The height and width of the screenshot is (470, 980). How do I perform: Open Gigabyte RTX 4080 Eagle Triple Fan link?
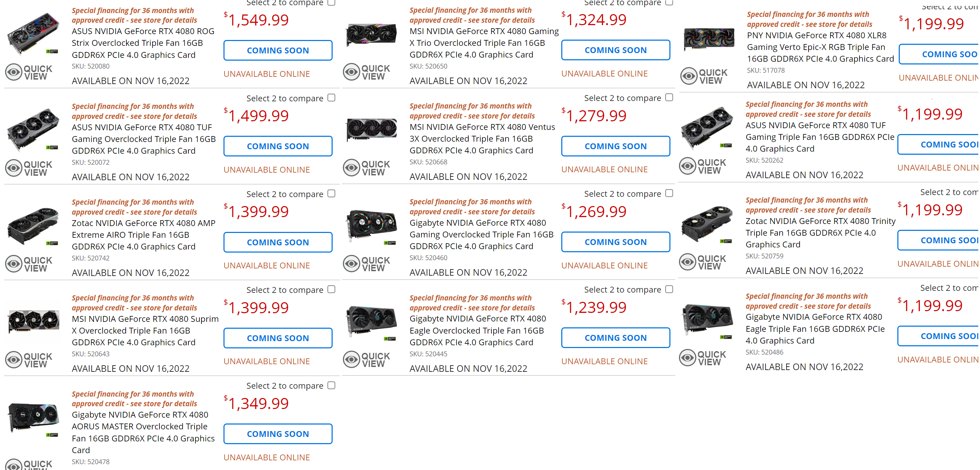pyautogui.click(x=815, y=328)
